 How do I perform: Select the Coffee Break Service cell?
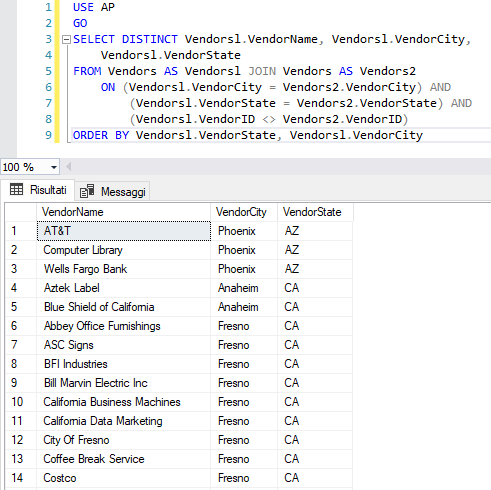coord(124,459)
